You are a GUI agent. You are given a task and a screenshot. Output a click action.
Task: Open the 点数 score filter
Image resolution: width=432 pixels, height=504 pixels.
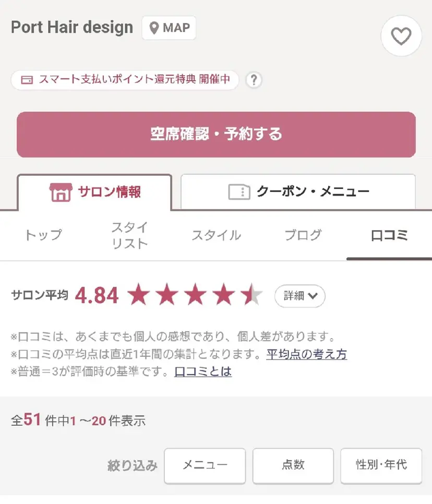click(x=293, y=465)
